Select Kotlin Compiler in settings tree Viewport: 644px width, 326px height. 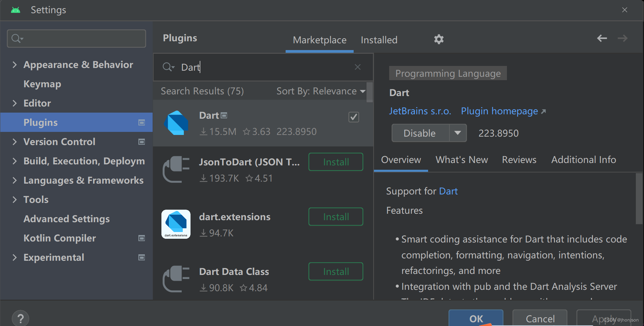60,238
